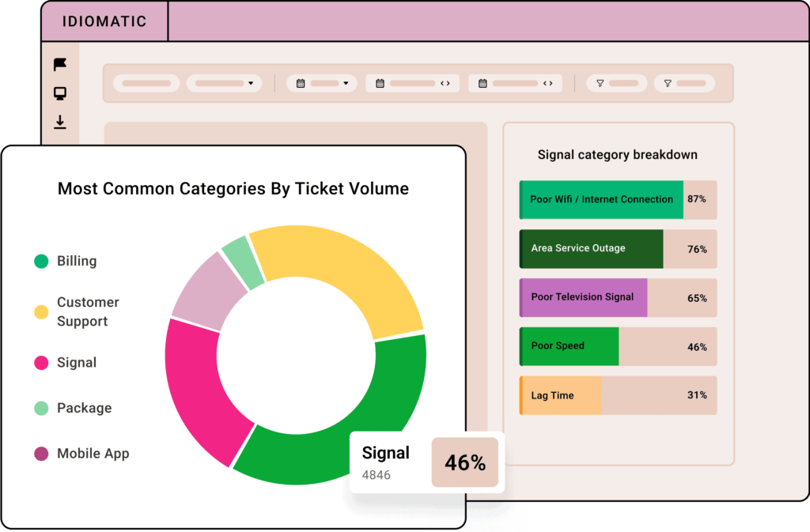
Task: Select the Signal category breakdown panel header
Action: (x=617, y=155)
